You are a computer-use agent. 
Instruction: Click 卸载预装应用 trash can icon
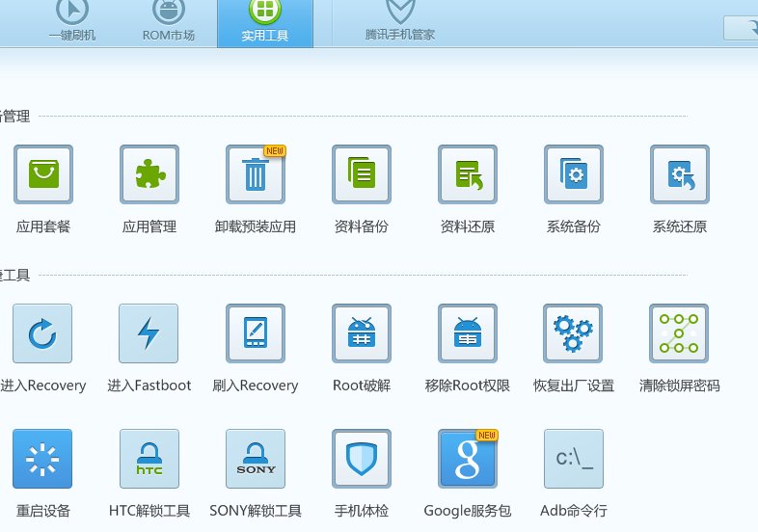256,175
